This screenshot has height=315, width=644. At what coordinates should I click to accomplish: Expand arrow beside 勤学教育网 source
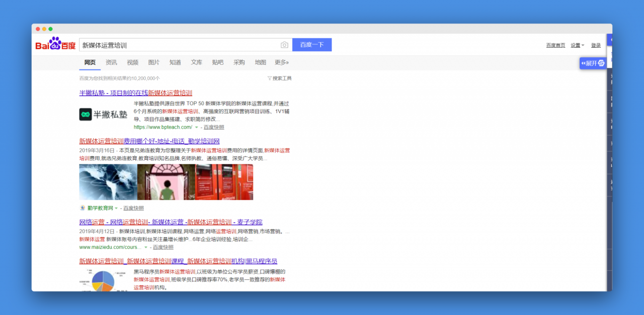[x=116, y=208]
